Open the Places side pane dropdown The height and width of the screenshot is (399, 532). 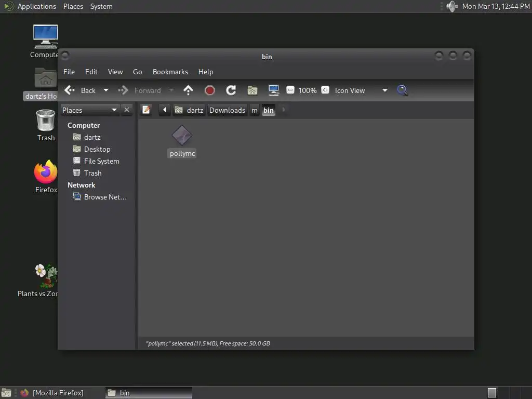click(x=90, y=110)
